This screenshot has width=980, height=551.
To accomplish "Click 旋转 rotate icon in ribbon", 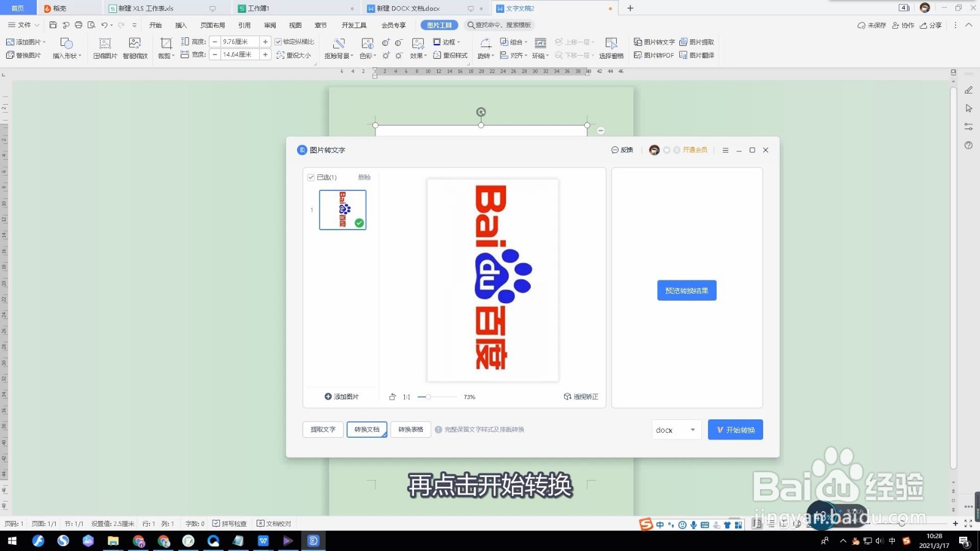I will 485,43.
